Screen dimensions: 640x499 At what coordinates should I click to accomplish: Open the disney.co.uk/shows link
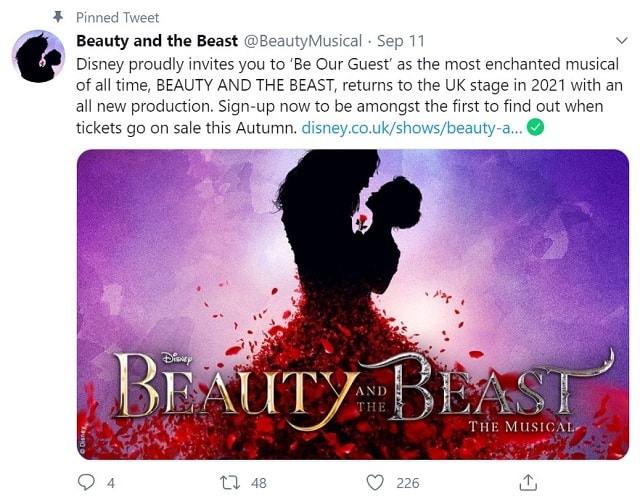point(412,128)
